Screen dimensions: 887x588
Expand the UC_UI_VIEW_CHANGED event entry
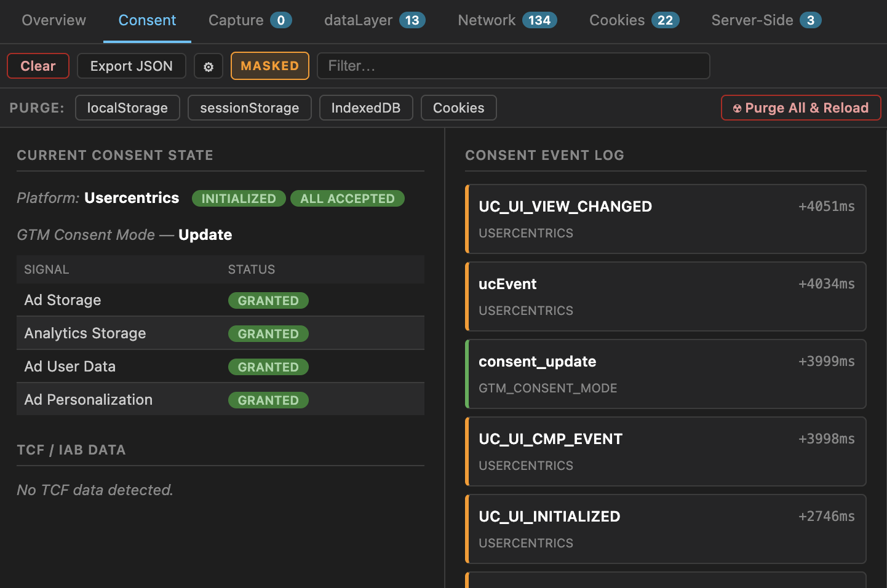666,219
